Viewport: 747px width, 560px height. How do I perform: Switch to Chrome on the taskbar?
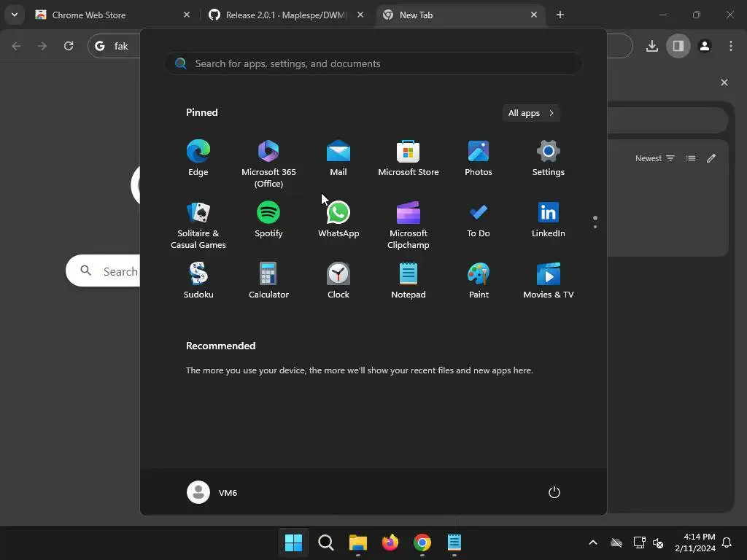click(x=422, y=542)
